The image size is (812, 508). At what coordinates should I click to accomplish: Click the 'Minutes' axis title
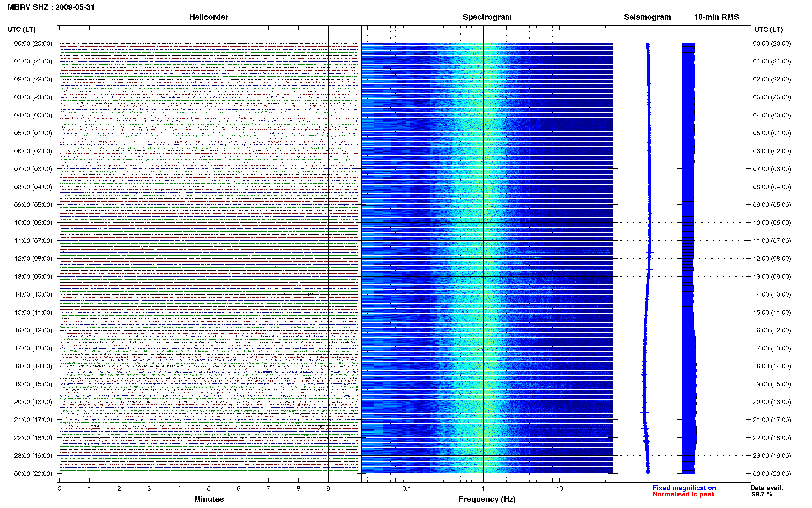209,499
